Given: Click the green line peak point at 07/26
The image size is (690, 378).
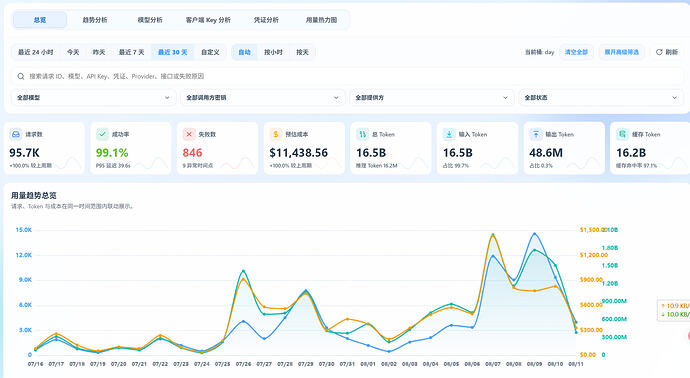Looking at the screenshot, I should tap(243, 271).
